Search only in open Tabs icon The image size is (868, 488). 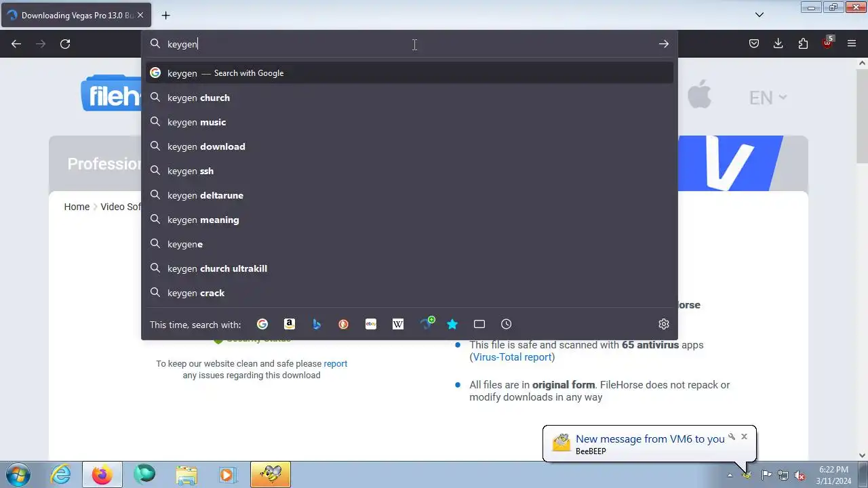click(x=479, y=324)
